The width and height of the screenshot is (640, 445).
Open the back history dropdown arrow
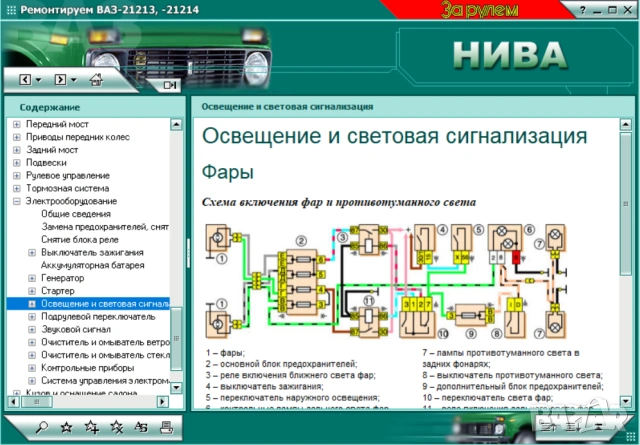tap(38, 80)
